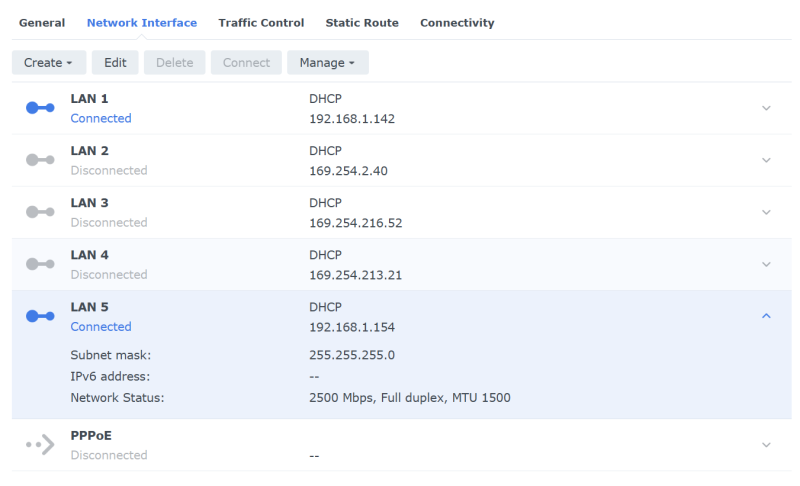Image resolution: width=800 pixels, height=486 pixels.
Task: Click the DHCP label in LAN 5 row
Action: pos(326,306)
